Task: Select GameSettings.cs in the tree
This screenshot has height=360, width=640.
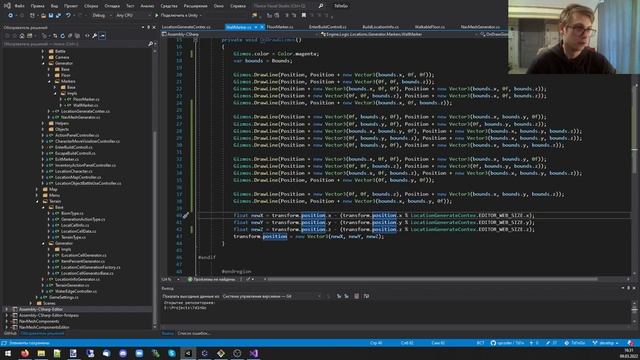Action: point(64,297)
